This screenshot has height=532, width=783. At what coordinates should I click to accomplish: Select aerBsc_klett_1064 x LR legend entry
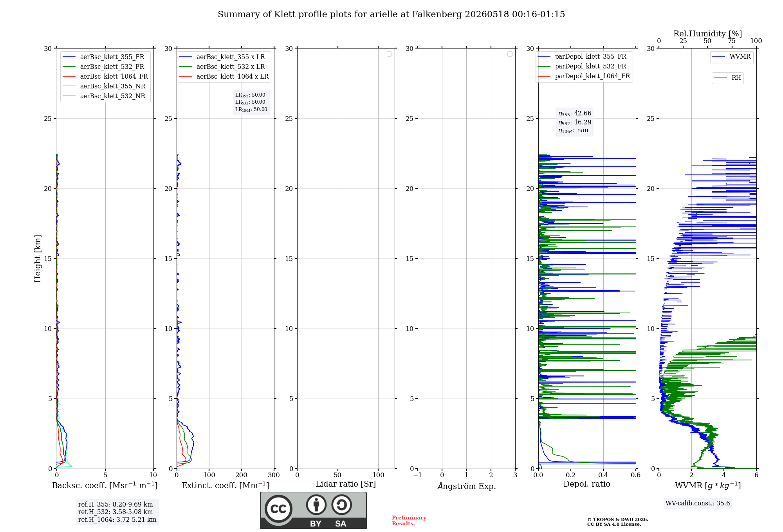click(x=224, y=76)
